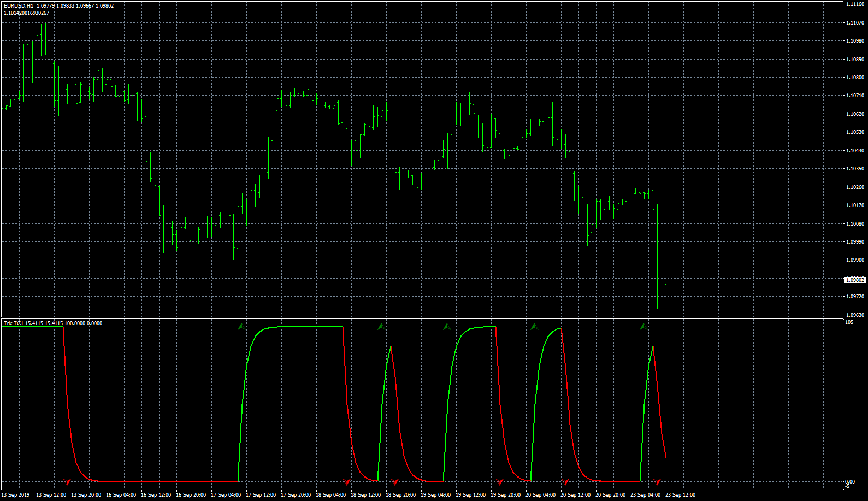Click the 1.10620 price axis label

pos(855,114)
